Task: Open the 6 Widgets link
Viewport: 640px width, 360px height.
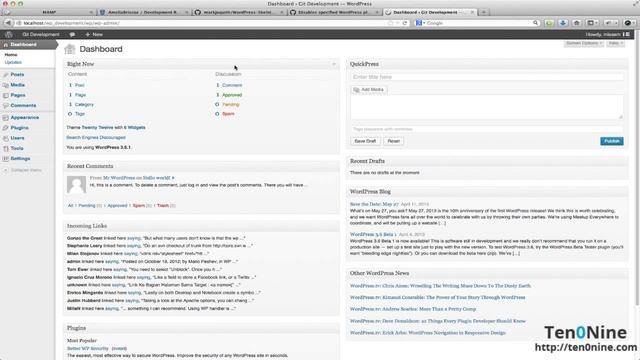Action: [x=134, y=127]
